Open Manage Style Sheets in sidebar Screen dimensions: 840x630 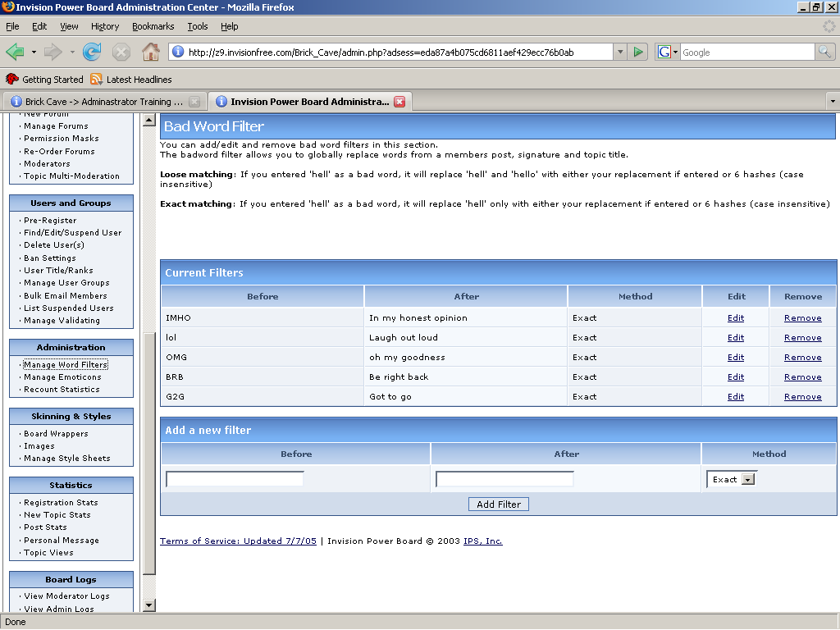click(67, 459)
